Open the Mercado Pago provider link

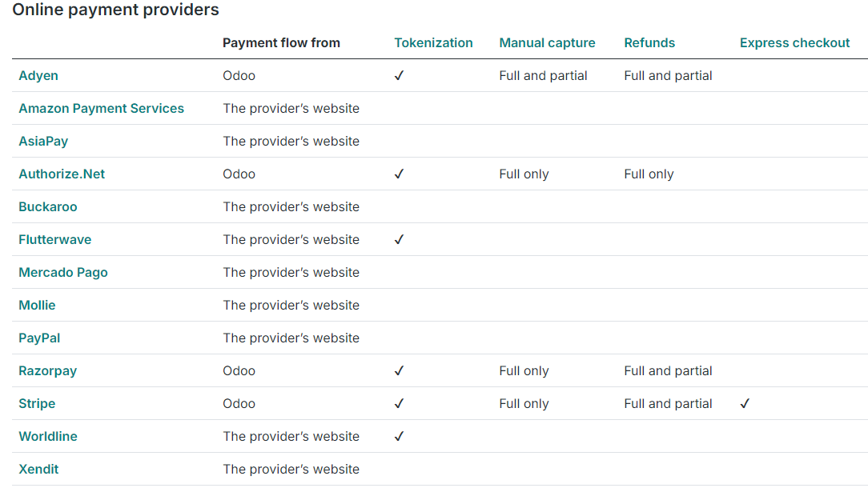click(63, 273)
